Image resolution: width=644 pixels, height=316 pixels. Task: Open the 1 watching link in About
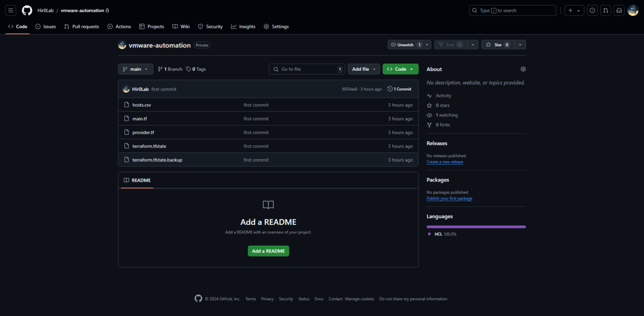pos(442,115)
